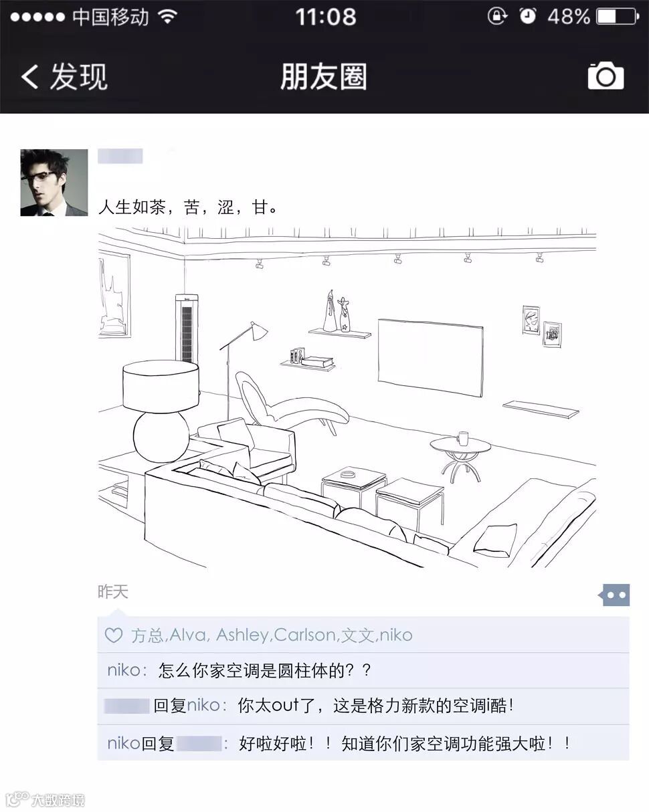Open niko's profile from likes list

click(395, 635)
